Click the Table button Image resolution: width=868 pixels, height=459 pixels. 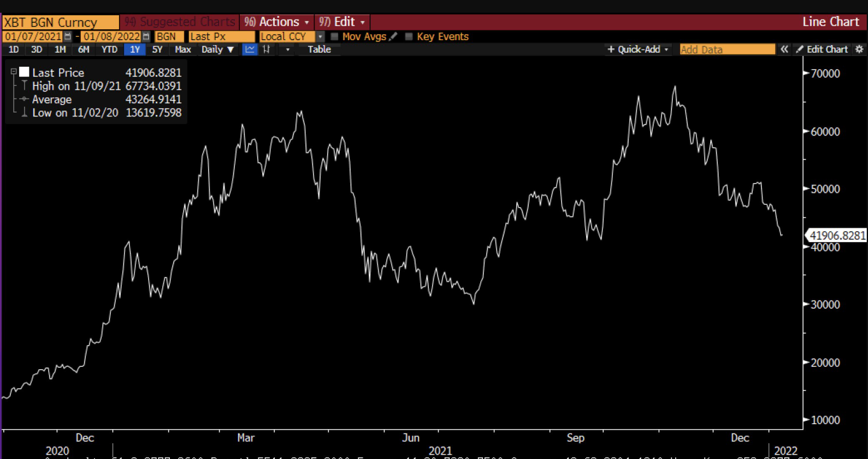point(318,50)
